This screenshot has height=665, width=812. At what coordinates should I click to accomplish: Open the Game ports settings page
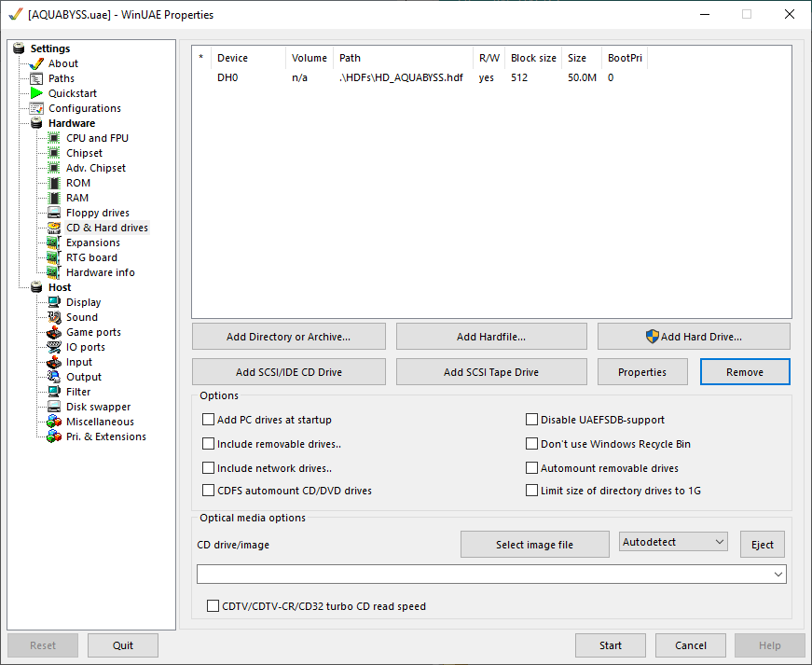93,332
